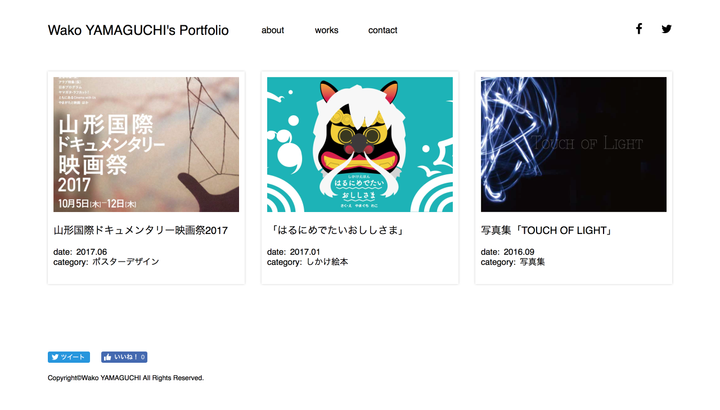Go to the about page
Screen dimensions: 720x410
pyautogui.click(x=273, y=30)
